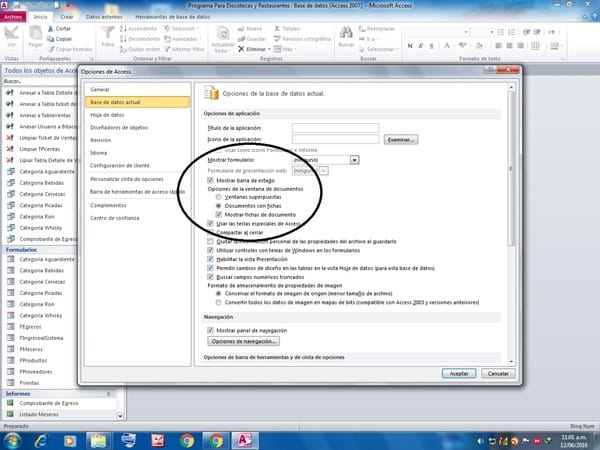This screenshot has width=600, height=450.
Task: Switch to Herramientas de base de datos tab
Action: pos(173,17)
